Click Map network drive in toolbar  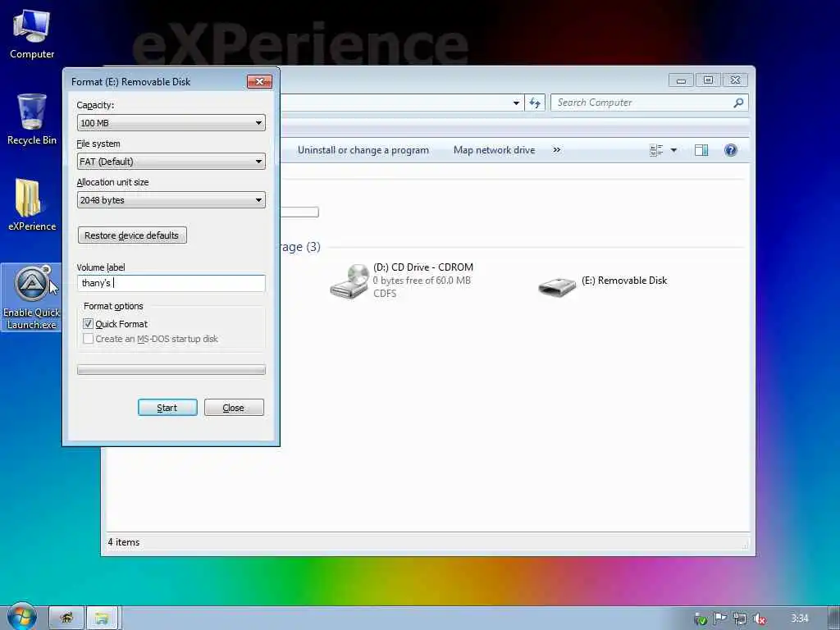pos(494,150)
